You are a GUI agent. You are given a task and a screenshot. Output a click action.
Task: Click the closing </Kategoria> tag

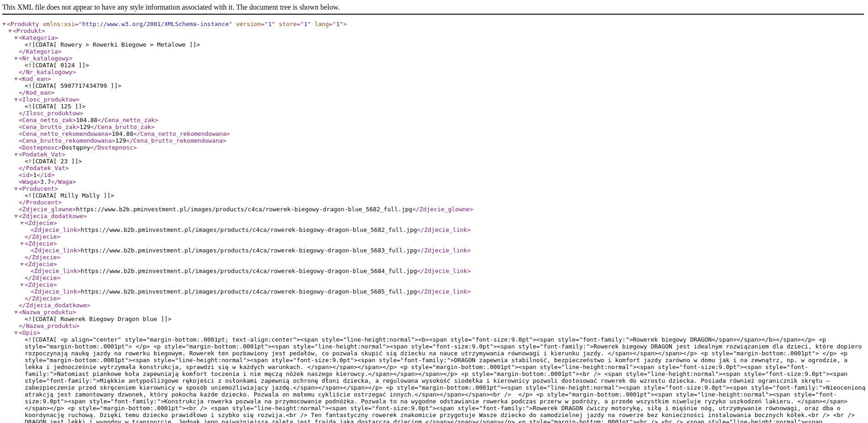point(40,52)
